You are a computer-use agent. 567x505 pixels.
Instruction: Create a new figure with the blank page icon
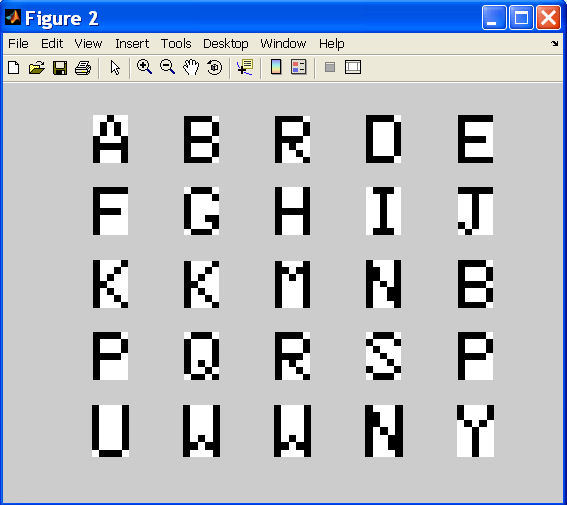14,68
